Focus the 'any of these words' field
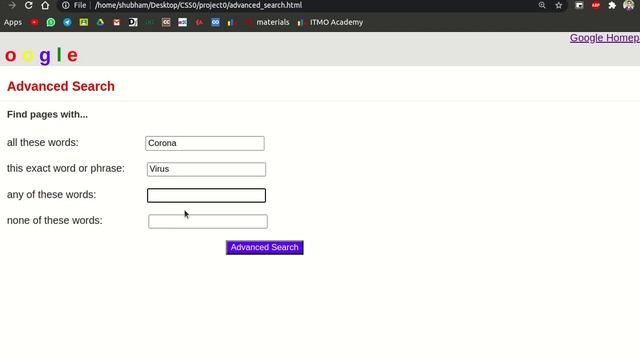640x360 pixels. pos(206,196)
